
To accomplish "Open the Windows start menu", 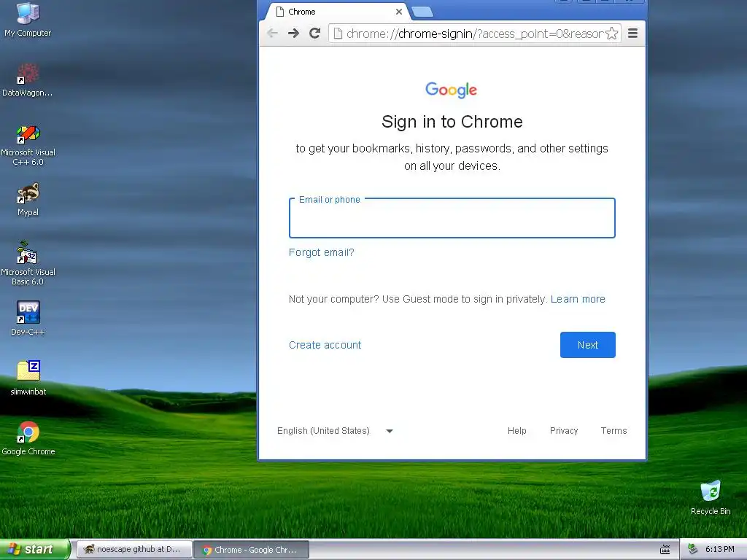I will click(x=34, y=549).
